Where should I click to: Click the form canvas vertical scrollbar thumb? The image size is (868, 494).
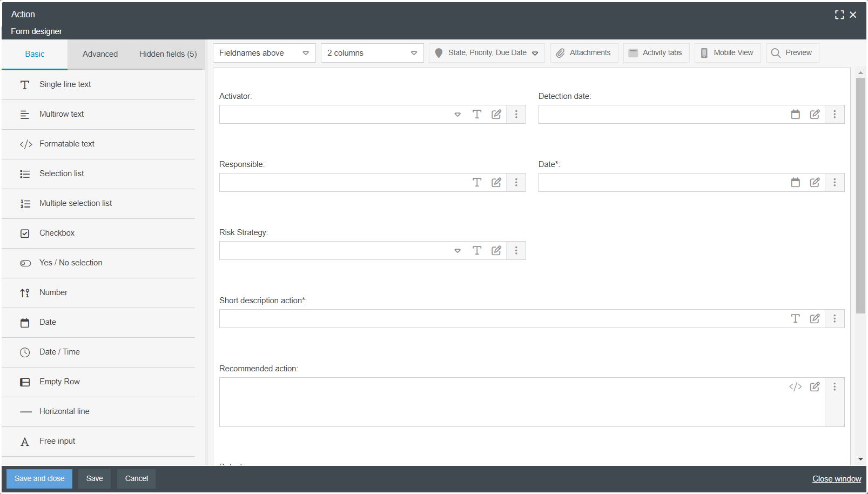coord(860,196)
